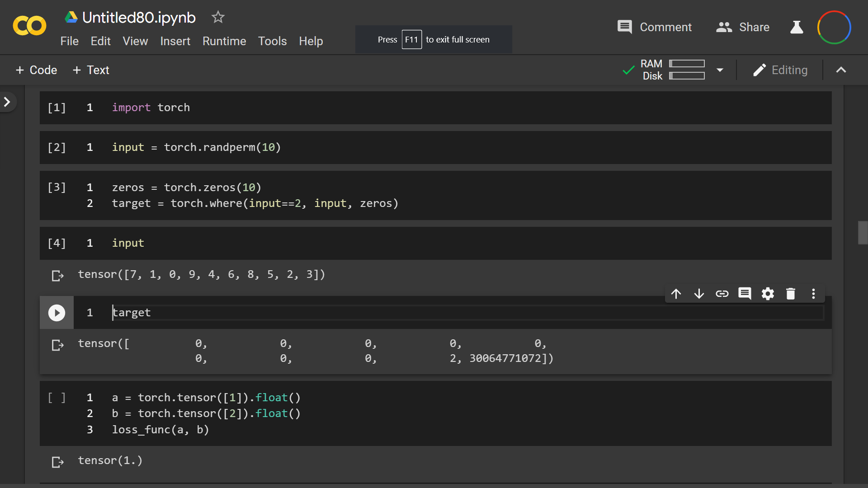This screenshot has width=868, height=488.
Task: Open the Tools menu
Action: tap(272, 41)
